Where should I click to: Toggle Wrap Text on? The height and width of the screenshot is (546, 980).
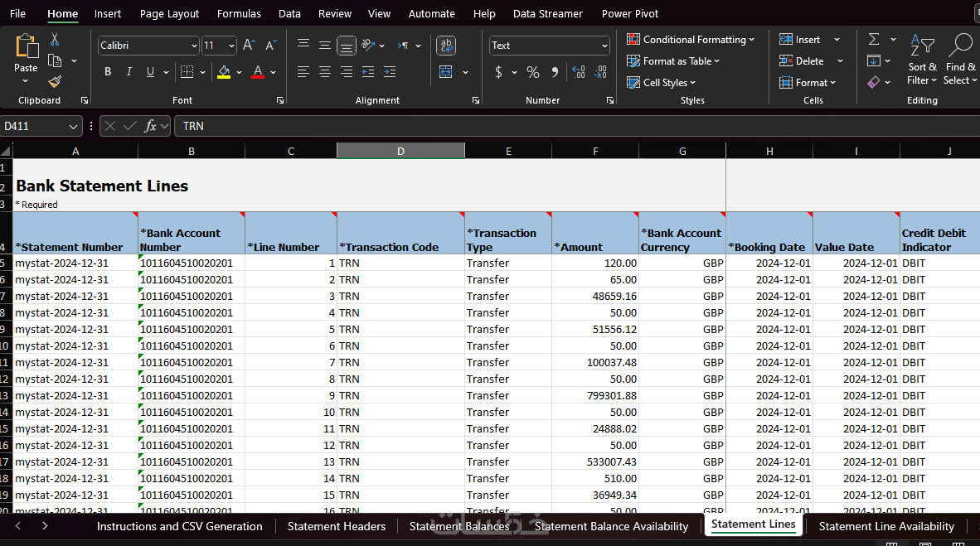tap(446, 46)
